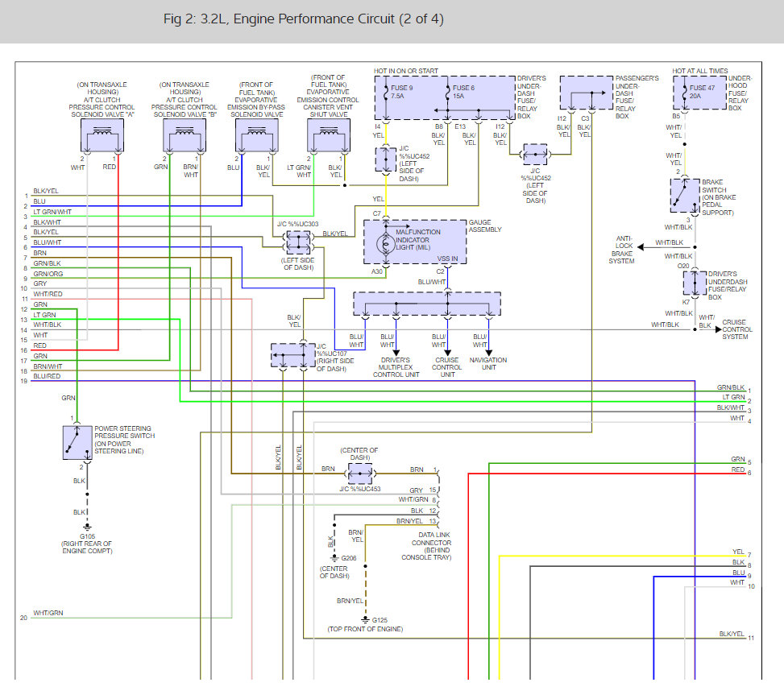Click the 'POWER STEERING PRESSURE SWITCH' label
Image resolution: width=784 pixels, height=699 pixels.
(125, 432)
